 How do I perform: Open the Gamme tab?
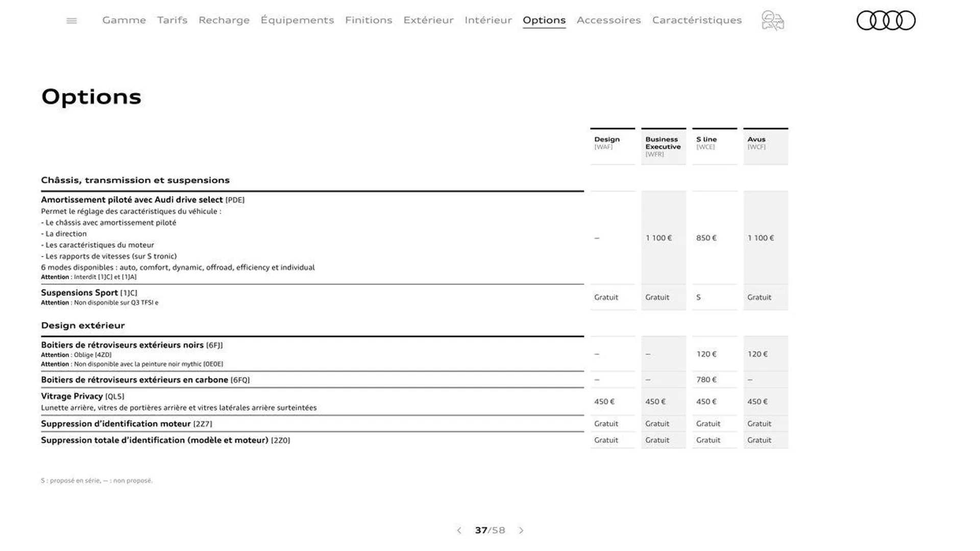pos(124,20)
